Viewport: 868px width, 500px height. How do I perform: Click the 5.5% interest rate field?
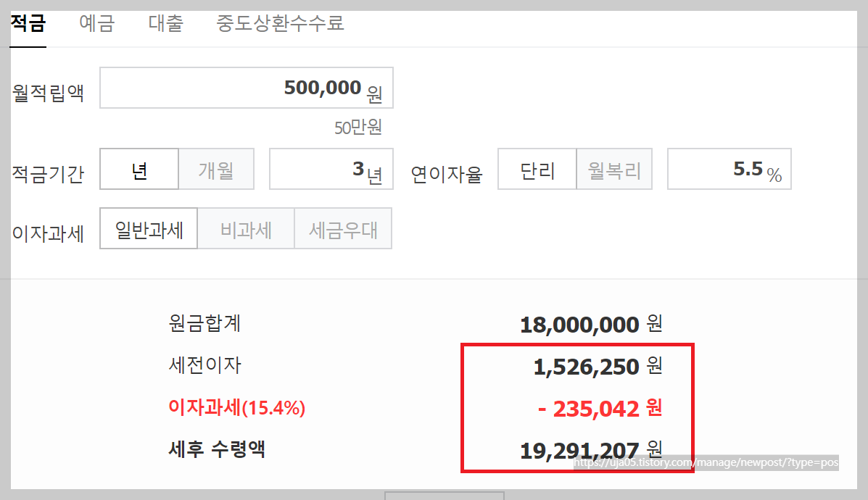729,169
